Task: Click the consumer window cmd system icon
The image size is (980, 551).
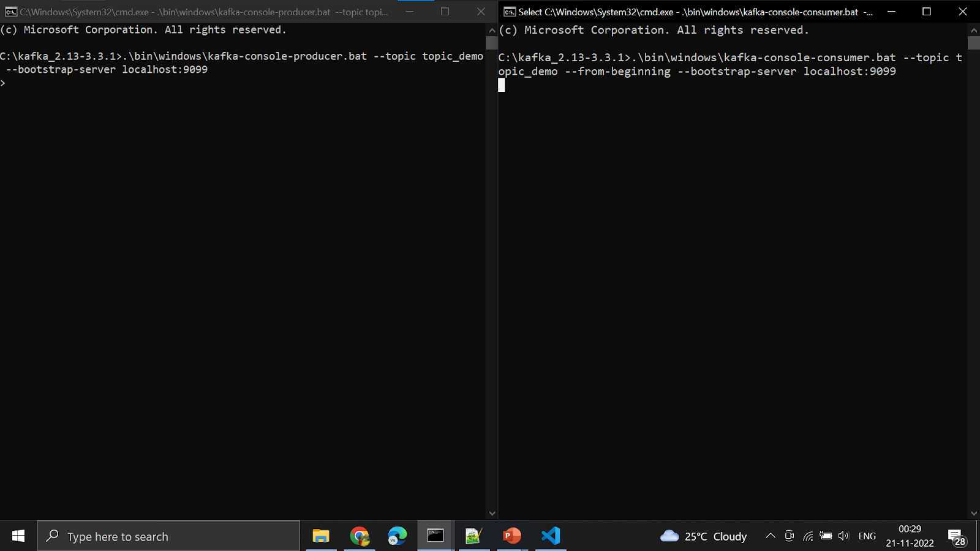Action: pyautogui.click(x=510, y=12)
